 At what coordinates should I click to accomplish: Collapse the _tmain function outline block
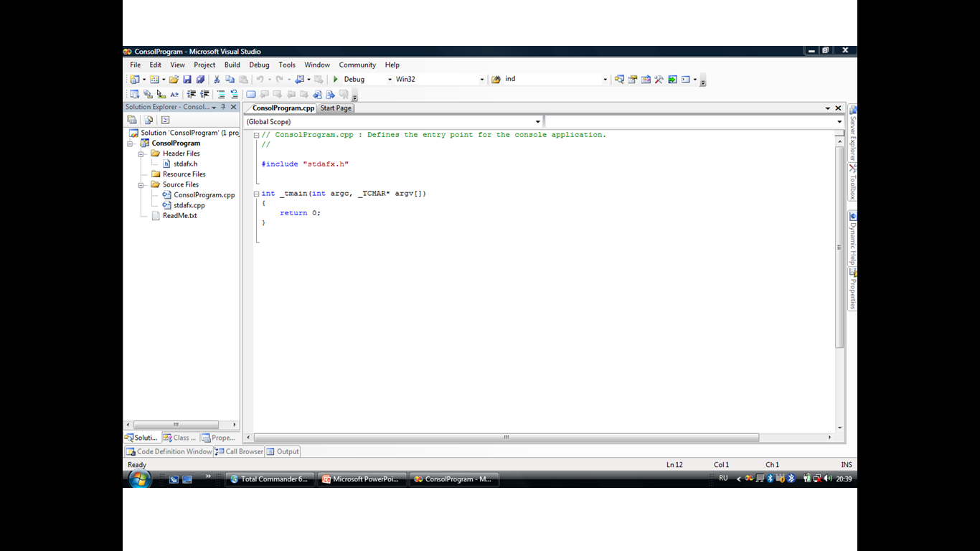pos(256,194)
